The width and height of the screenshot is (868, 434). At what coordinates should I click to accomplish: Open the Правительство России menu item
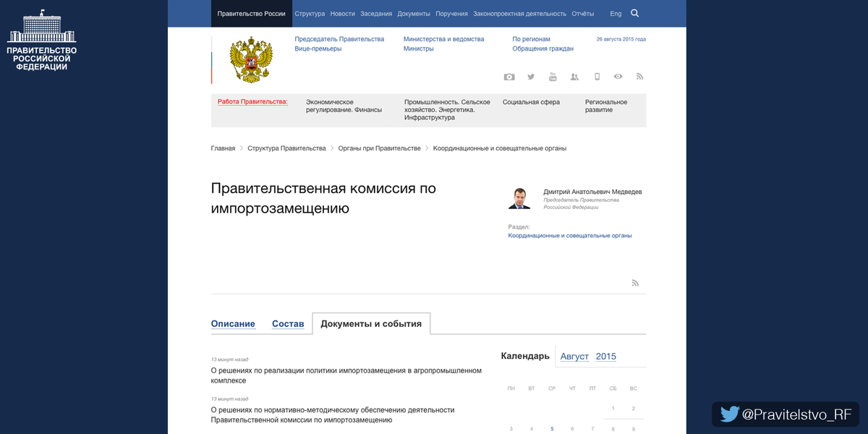click(x=251, y=14)
